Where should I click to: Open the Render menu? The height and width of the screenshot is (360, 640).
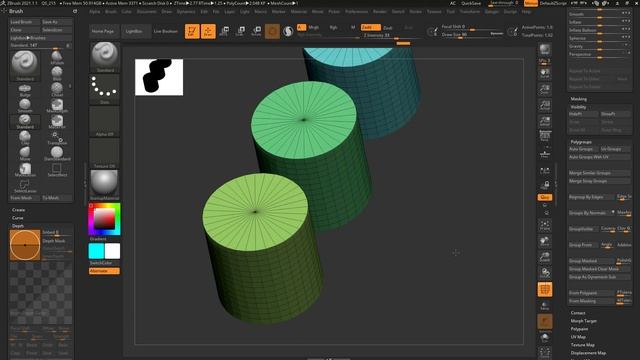coord(380,12)
